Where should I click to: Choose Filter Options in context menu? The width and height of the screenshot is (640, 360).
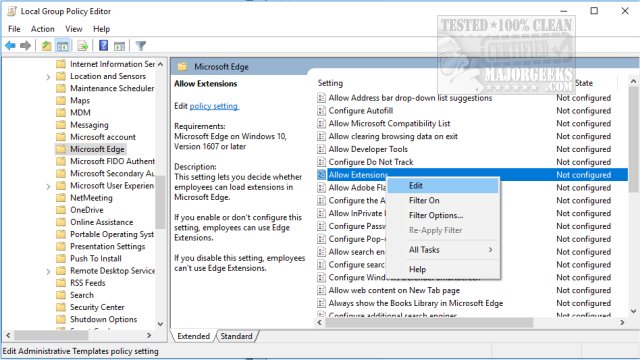coord(442,215)
